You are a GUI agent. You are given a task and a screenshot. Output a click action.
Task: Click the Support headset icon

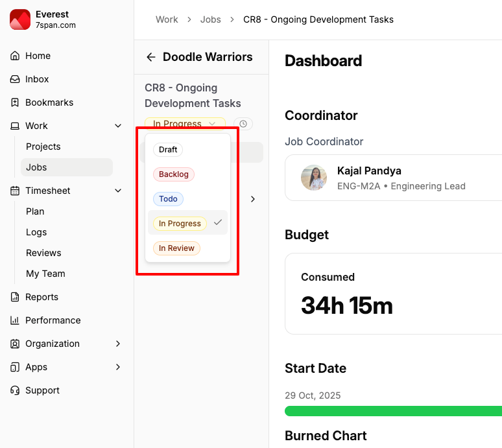tap(15, 390)
